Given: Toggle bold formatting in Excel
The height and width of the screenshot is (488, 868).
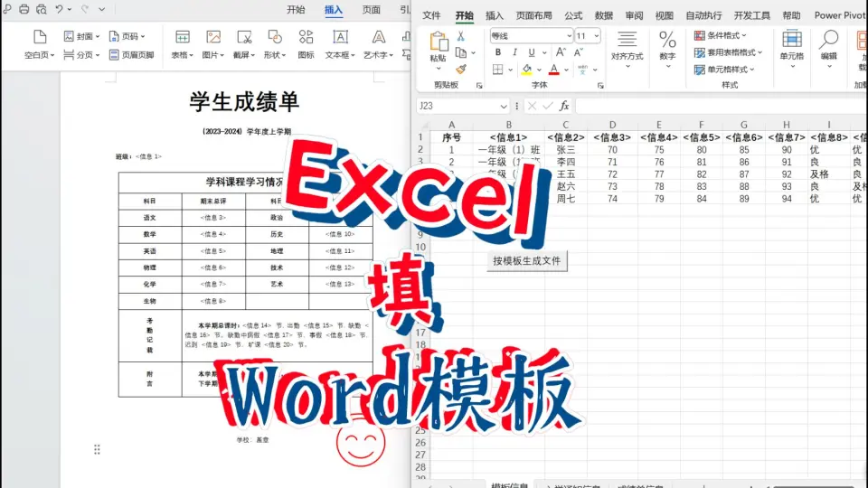Looking at the screenshot, I should (497, 52).
